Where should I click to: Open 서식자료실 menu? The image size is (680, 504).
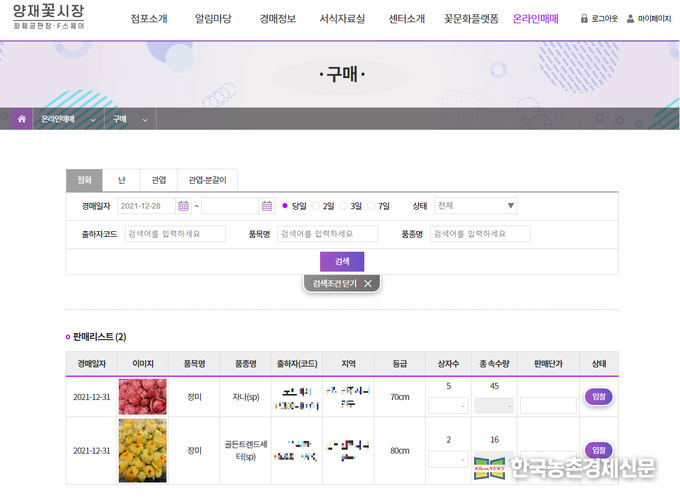(x=342, y=19)
